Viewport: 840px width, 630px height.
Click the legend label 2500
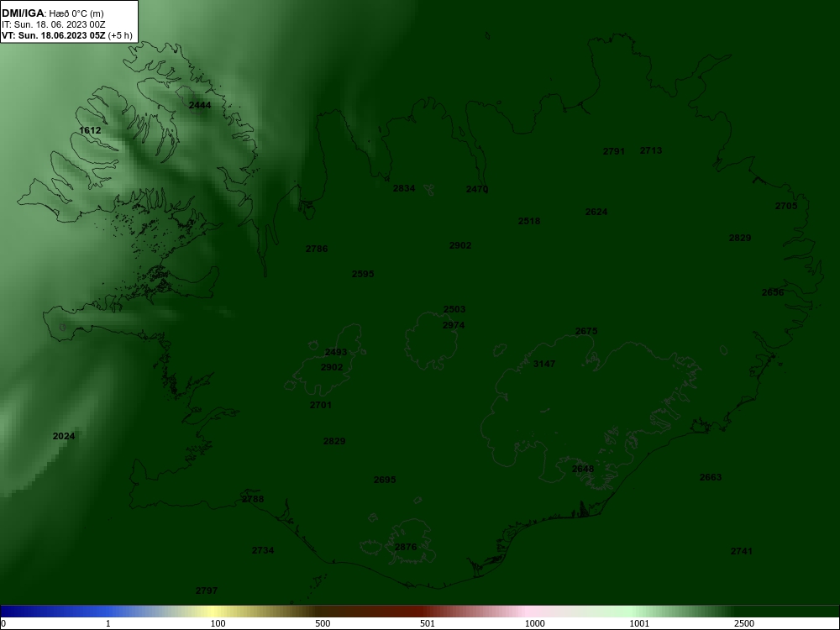745,623
